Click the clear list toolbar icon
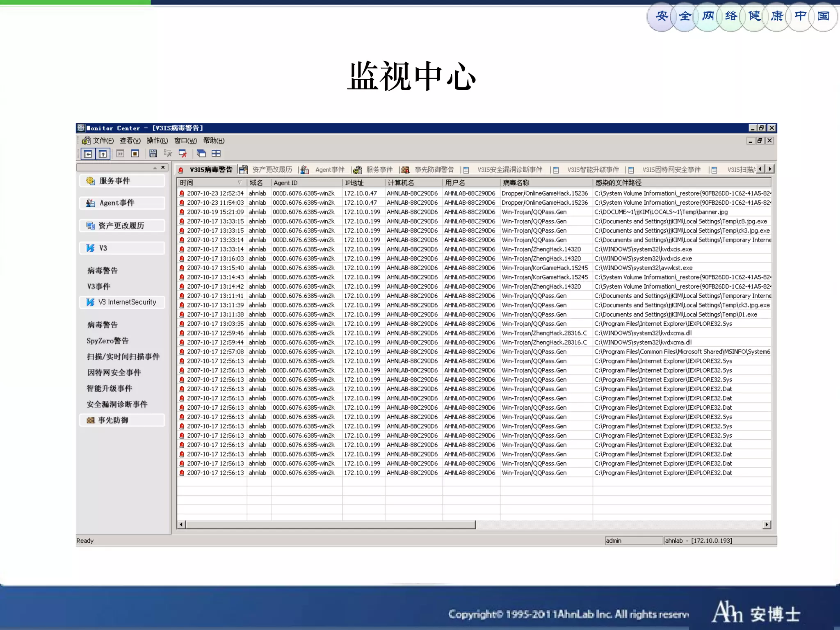 (168, 153)
